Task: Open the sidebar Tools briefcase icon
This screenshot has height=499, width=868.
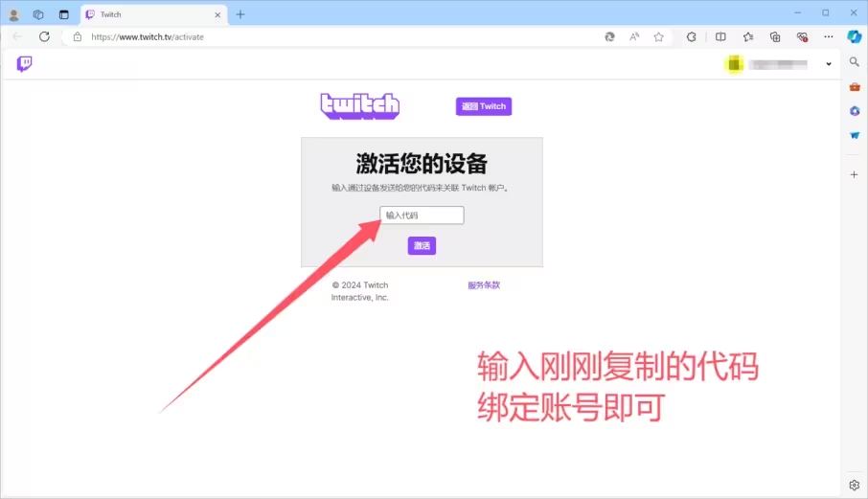Action: [855, 87]
